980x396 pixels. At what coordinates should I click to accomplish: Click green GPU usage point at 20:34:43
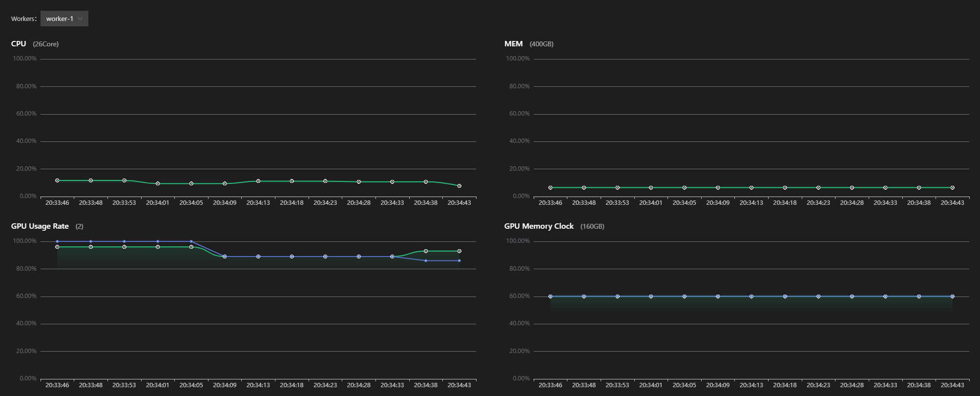(459, 251)
